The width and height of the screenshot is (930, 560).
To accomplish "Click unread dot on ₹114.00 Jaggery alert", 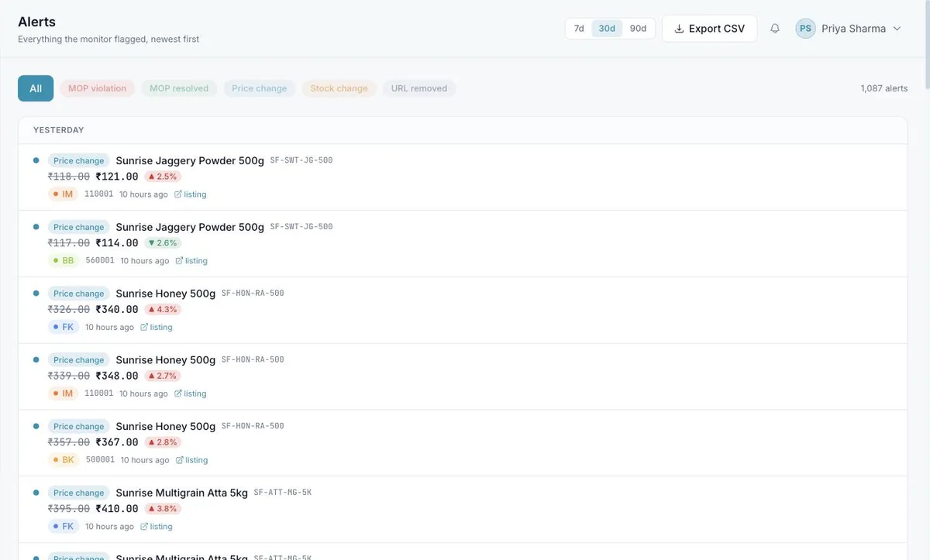I will point(36,227).
